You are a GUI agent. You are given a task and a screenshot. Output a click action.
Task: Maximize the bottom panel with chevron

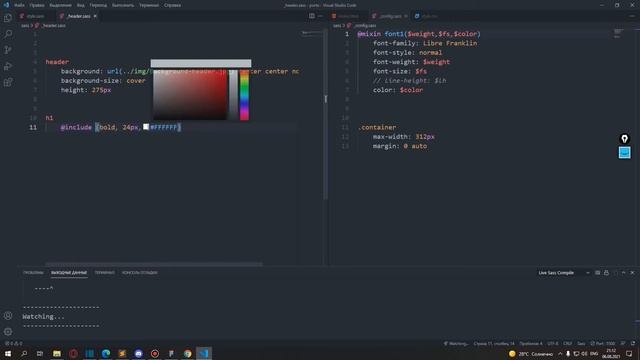(x=624, y=273)
